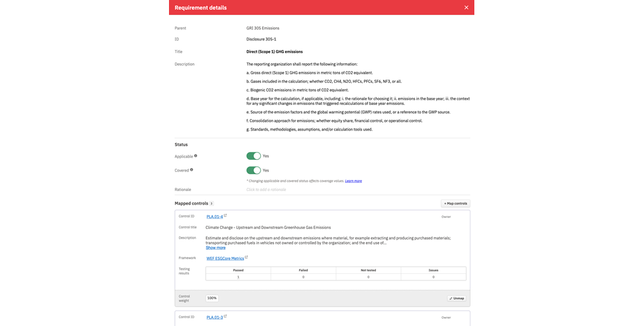
Task: Click the Issues testing results column
Action: coord(433,269)
